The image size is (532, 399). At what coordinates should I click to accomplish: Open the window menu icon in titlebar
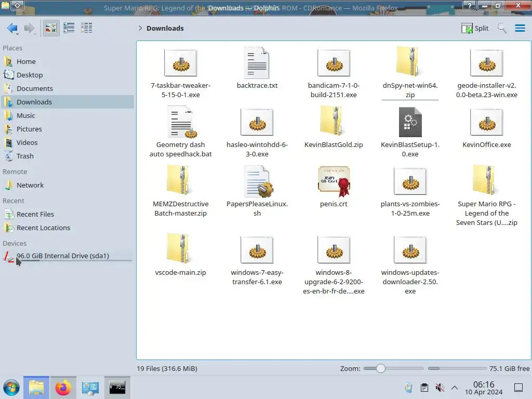pos(17,5)
